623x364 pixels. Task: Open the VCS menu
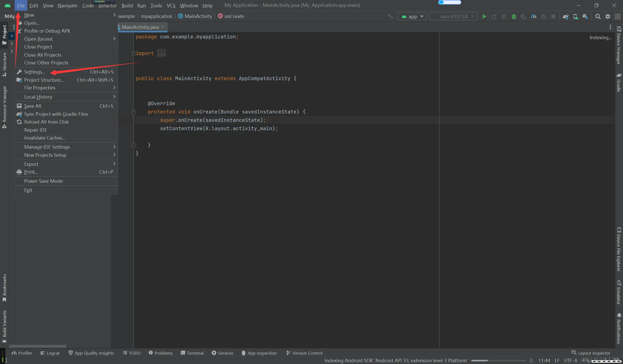171,5
